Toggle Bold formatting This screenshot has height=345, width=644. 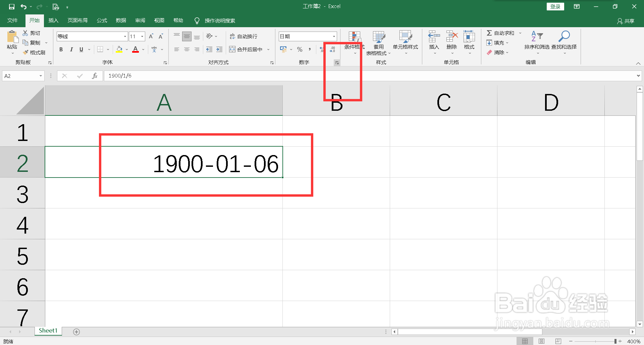[61, 49]
